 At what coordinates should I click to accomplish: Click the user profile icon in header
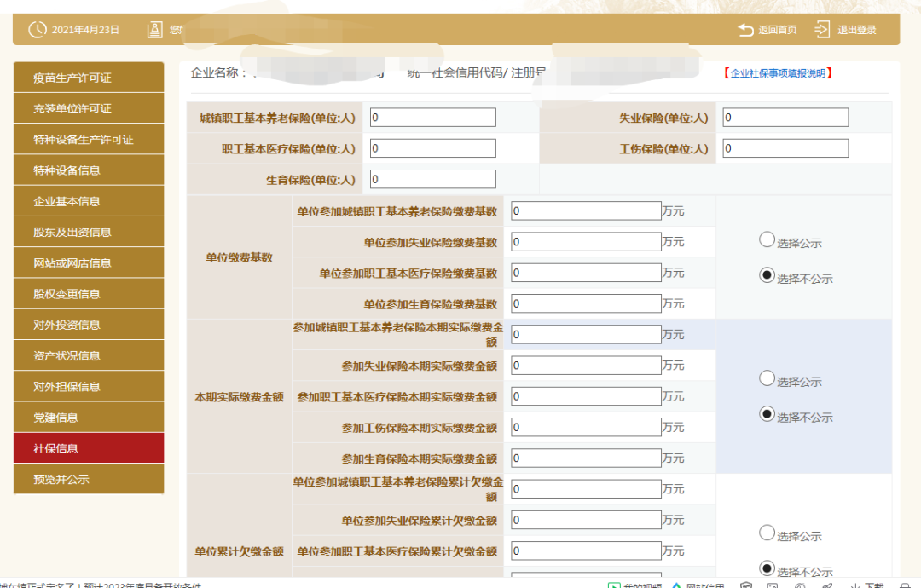[x=154, y=28]
